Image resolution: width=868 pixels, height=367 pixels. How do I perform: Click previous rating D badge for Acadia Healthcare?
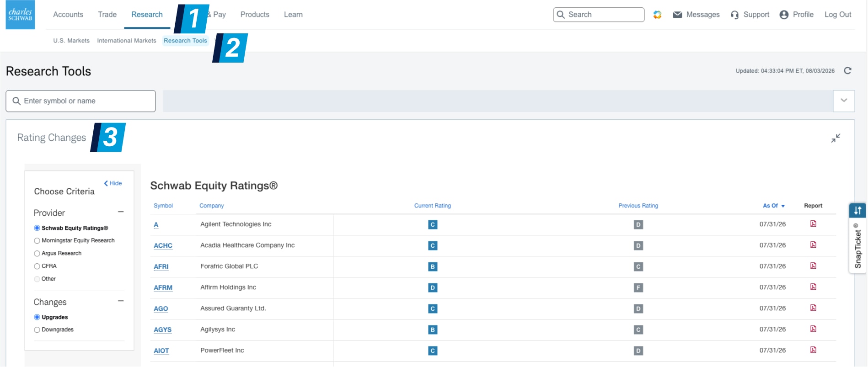click(x=638, y=245)
